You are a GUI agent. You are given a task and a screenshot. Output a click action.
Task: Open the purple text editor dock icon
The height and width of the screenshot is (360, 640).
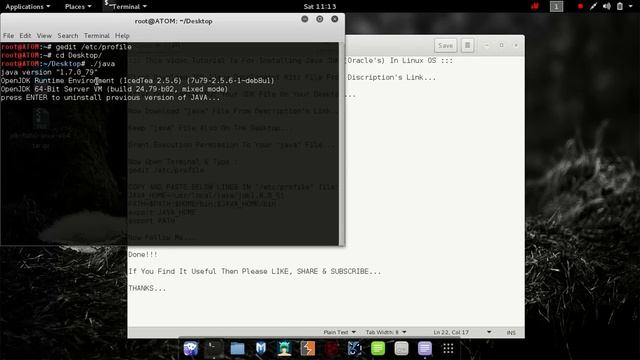424,348
